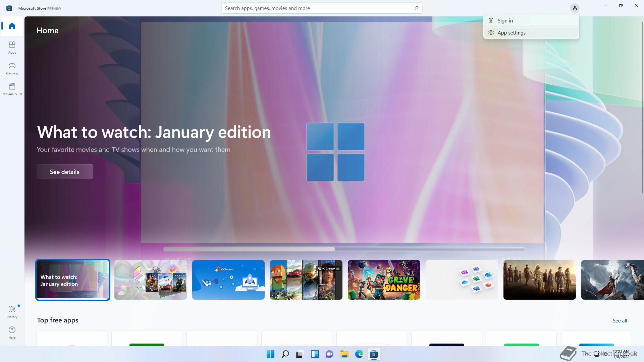This screenshot has height=362, width=644.
Task: Click the search magnifier icon
Action: (x=417, y=8)
